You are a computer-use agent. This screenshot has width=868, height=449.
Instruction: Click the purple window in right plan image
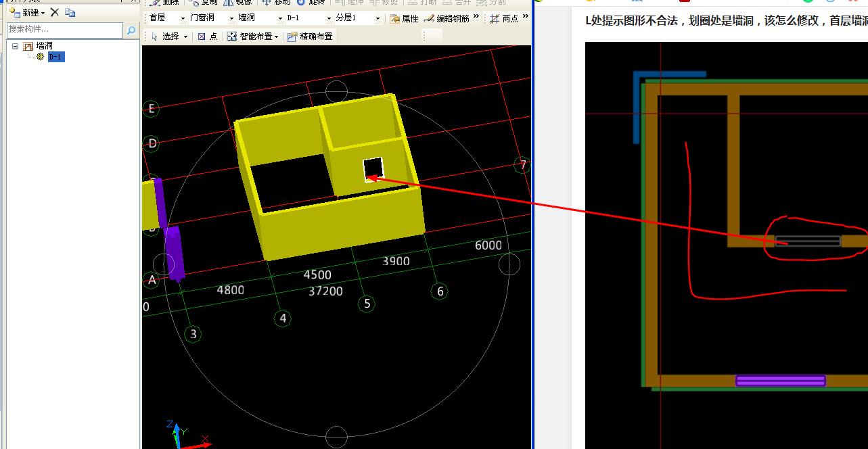click(x=781, y=381)
